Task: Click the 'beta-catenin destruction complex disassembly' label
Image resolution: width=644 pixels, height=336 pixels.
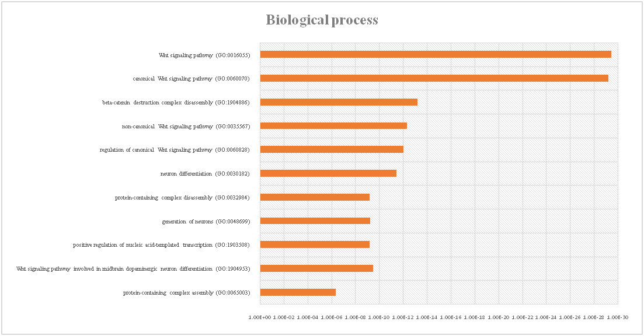Action: coord(176,103)
